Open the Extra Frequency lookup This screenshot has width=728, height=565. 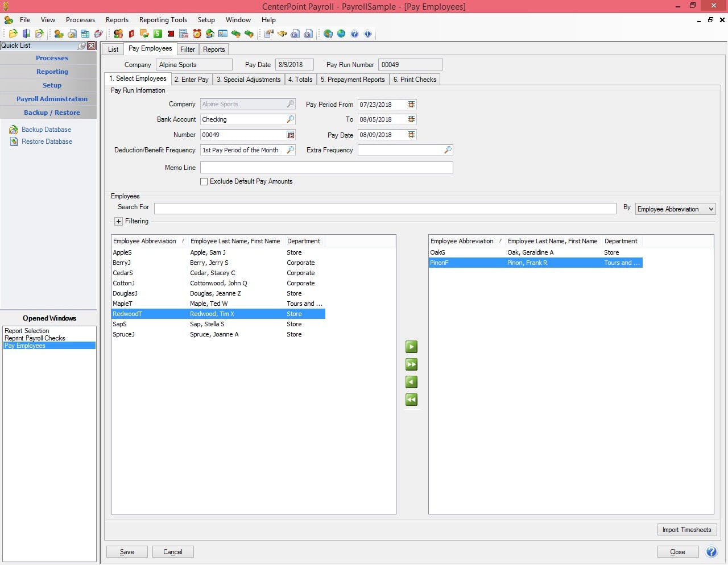pos(448,149)
